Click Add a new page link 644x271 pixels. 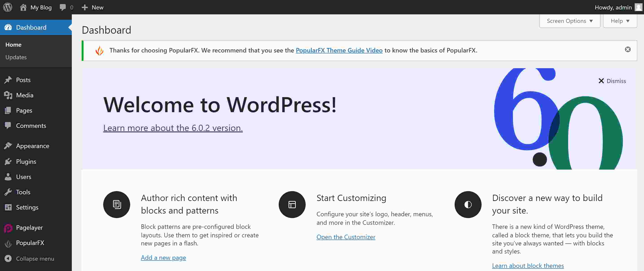coord(163,258)
